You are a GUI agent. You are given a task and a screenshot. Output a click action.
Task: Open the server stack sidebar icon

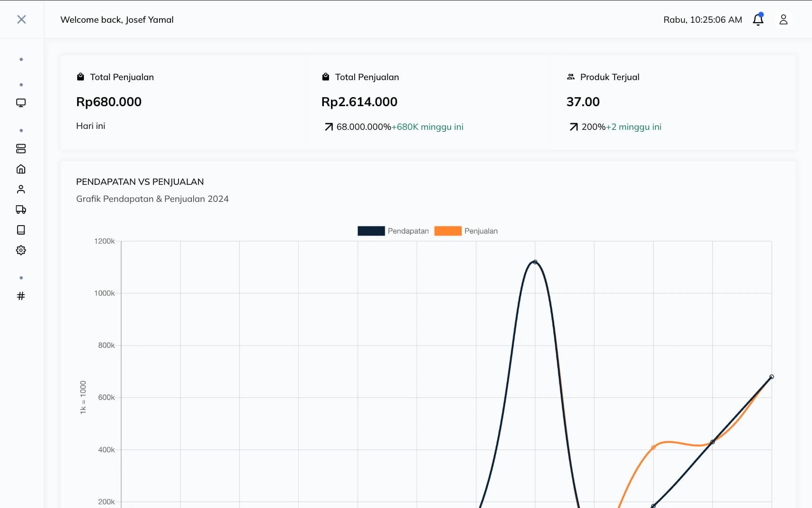click(21, 149)
